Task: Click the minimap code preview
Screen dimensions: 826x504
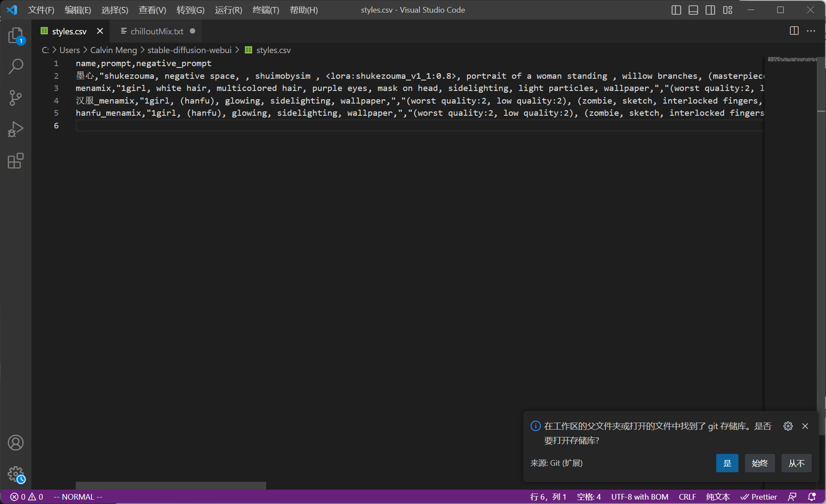Action: click(792, 60)
